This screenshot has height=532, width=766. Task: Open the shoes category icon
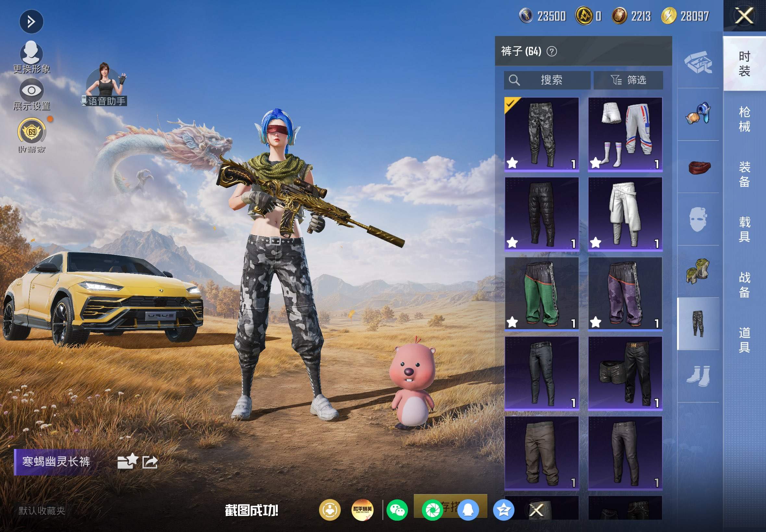[698, 376]
